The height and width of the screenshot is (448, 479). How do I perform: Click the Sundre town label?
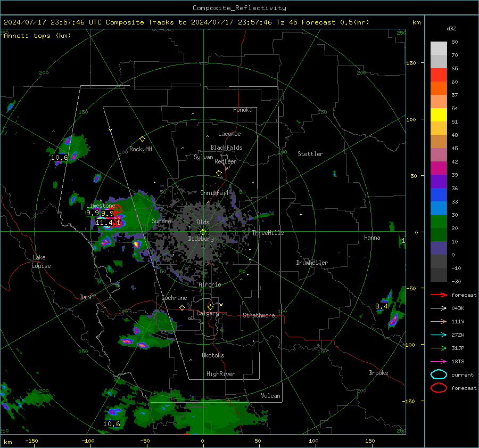pyautogui.click(x=161, y=221)
